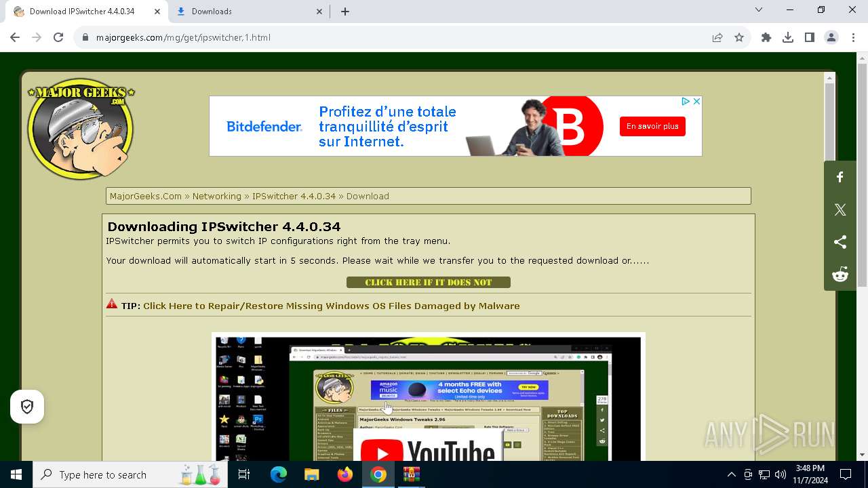868x488 pixels.
Task: Open the notification center
Action: pyautogui.click(x=846, y=474)
